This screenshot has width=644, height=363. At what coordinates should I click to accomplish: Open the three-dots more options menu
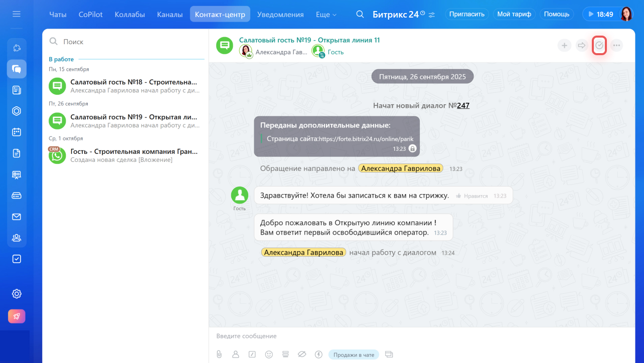click(x=617, y=46)
